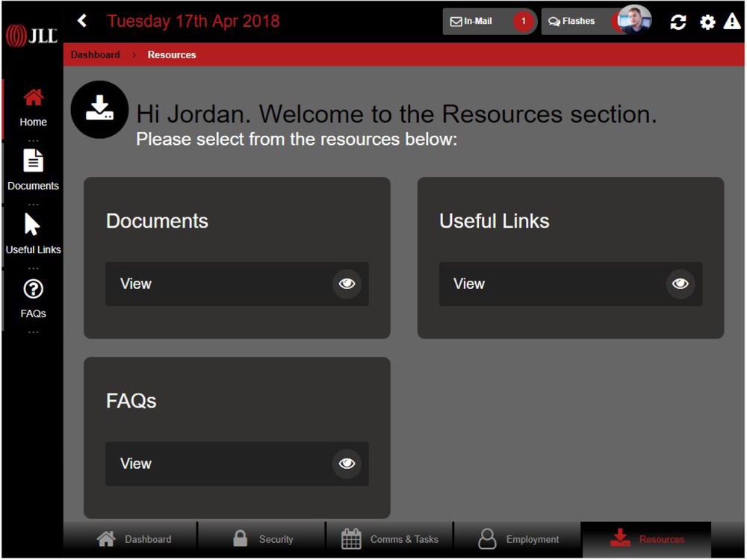Click the refresh sync icon
The width and height of the screenshot is (747, 560).
pos(678,22)
